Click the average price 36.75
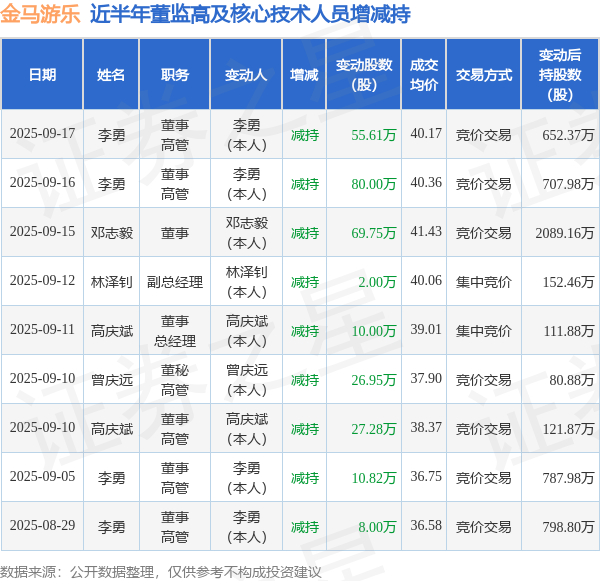 426,477
